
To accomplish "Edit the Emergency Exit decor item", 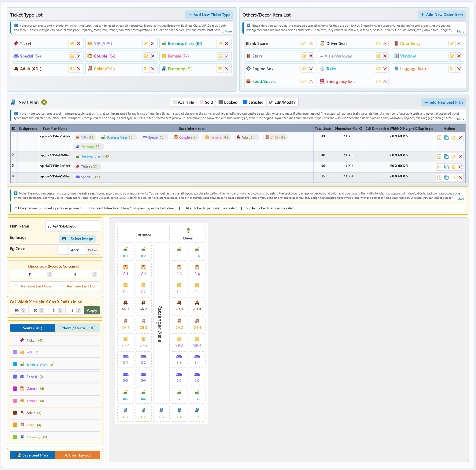I will (378, 82).
